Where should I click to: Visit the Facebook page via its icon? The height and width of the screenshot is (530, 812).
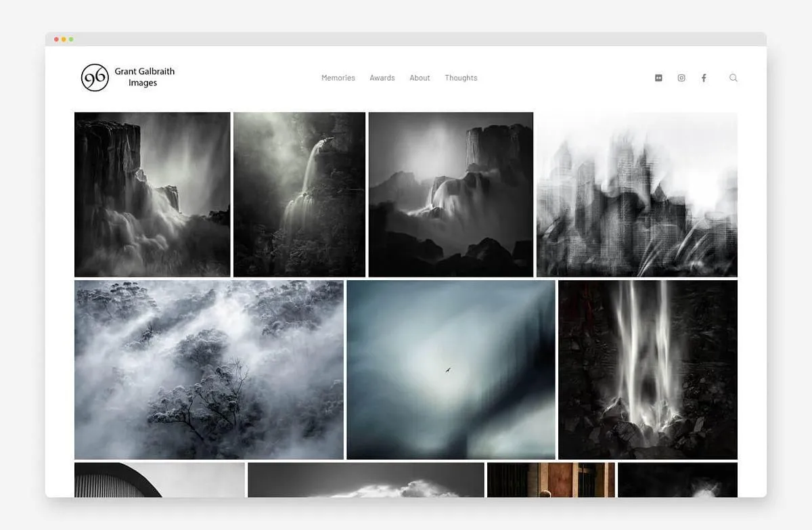[704, 78]
